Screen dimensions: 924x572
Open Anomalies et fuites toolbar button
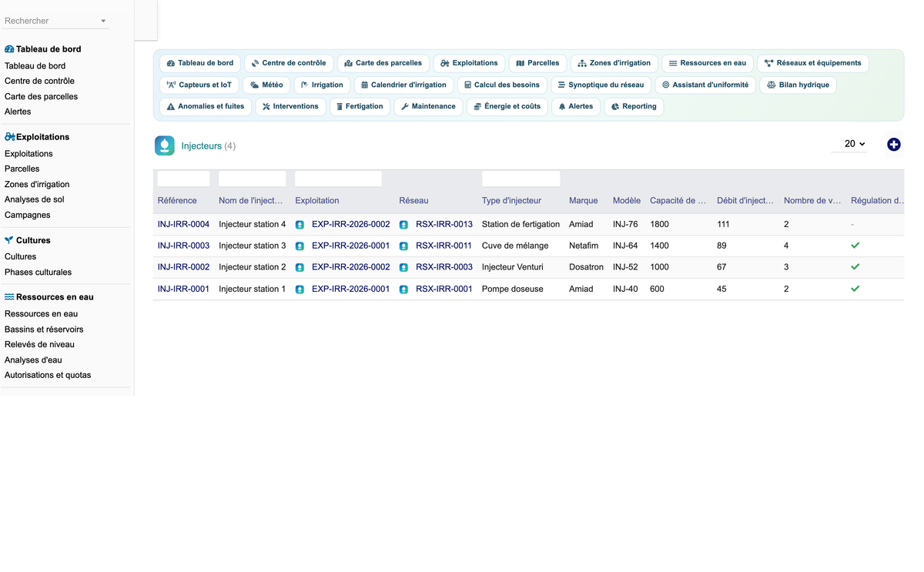pos(206,106)
